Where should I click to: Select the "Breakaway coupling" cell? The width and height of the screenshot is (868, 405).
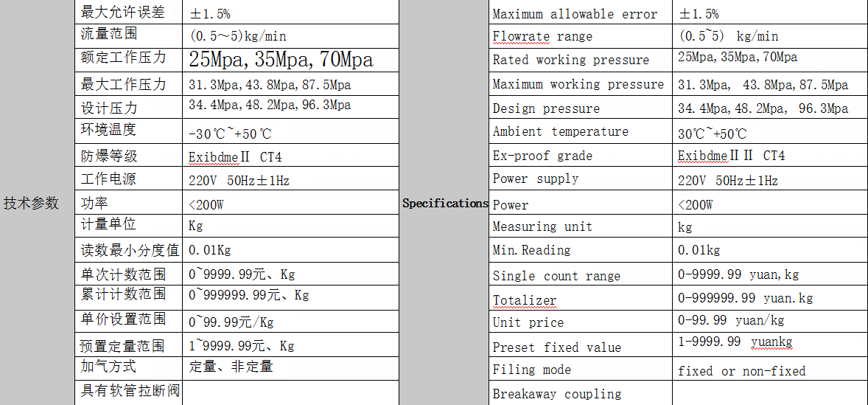coord(557,394)
